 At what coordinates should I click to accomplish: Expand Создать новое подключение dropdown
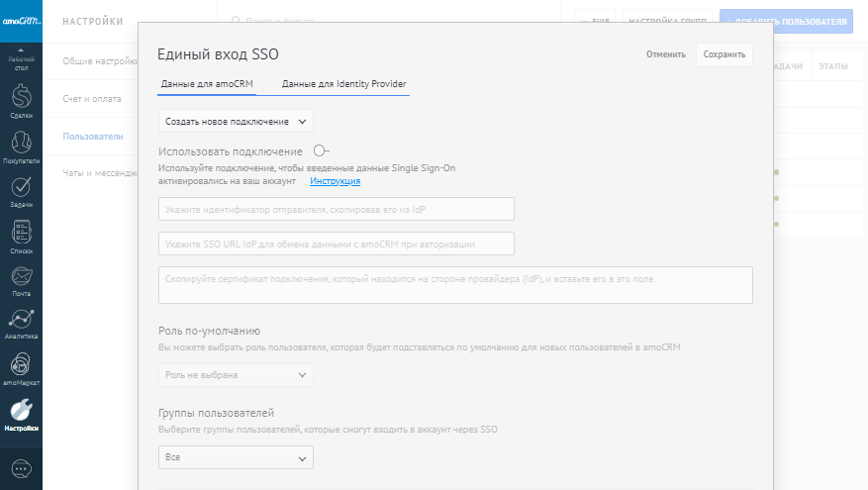pos(236,121)
